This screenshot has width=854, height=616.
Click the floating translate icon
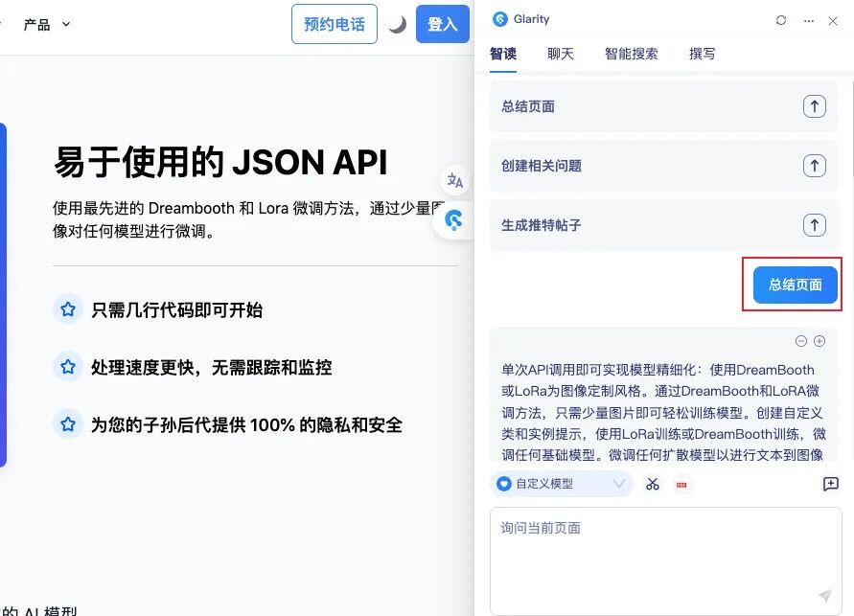tap(454, 180)
